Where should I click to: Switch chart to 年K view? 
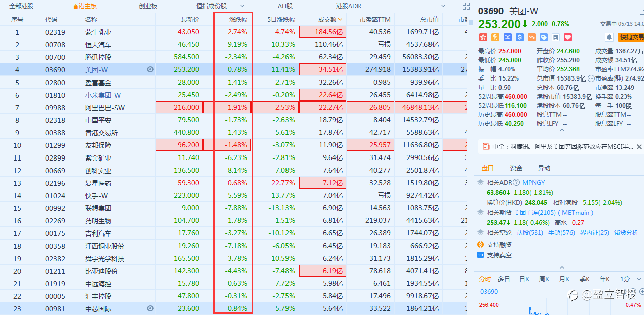[x=605, y=279]
